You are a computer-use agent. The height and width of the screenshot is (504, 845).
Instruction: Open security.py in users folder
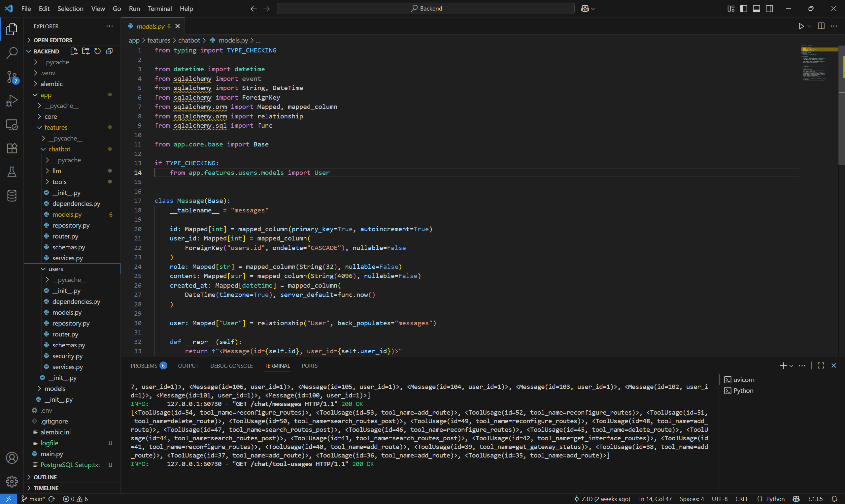(67, 356)
